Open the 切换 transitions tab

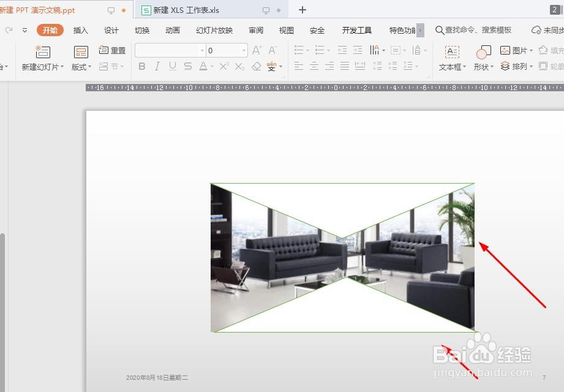[x=142, y=30]
